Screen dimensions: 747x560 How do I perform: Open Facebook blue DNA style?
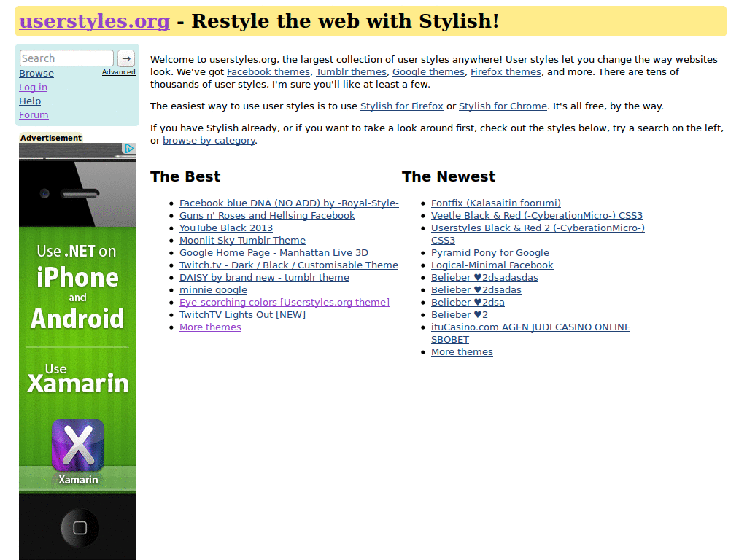[289, 203]
